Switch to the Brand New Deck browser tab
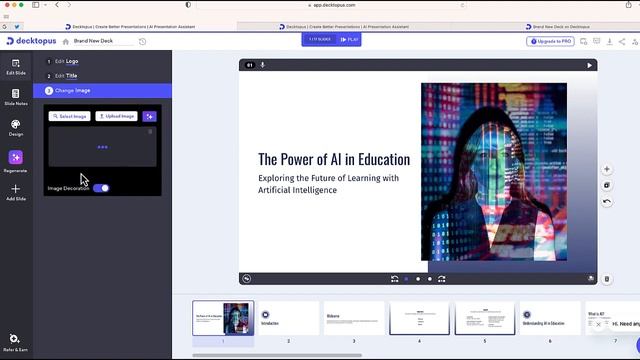 point(558,27)
